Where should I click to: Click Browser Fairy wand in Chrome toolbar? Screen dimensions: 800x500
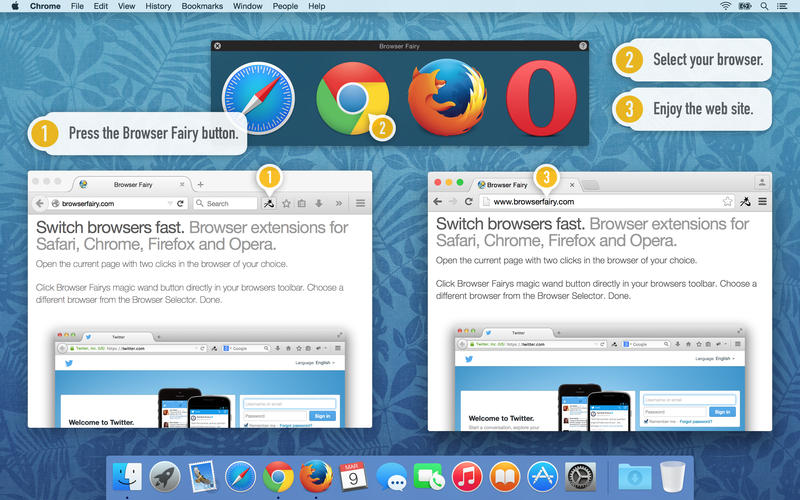pos(745,202)
